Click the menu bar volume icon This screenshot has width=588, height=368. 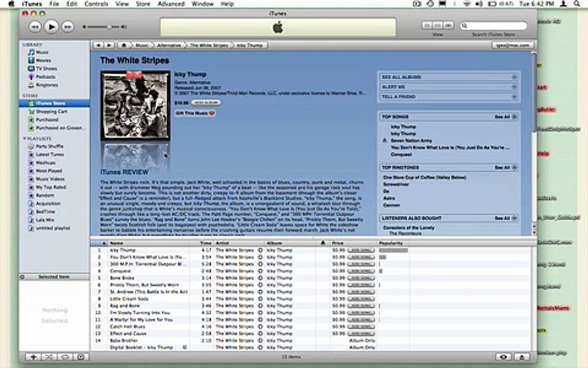click(479, 4)
